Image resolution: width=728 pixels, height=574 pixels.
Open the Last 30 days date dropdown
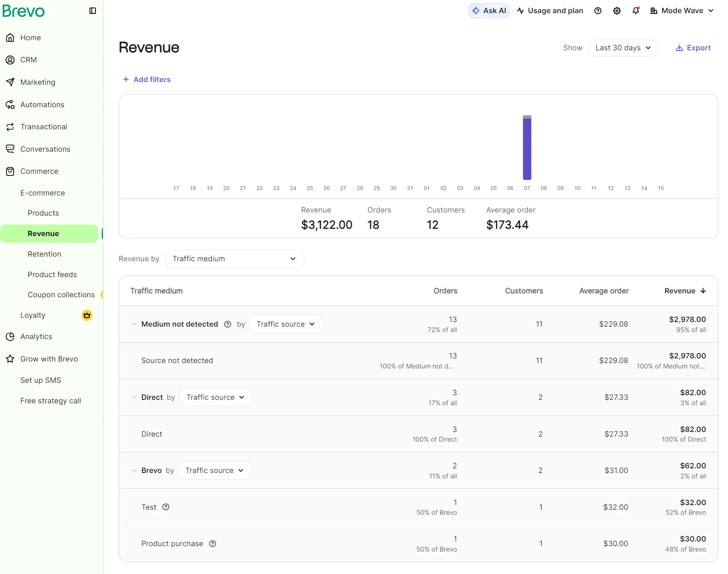623,48
